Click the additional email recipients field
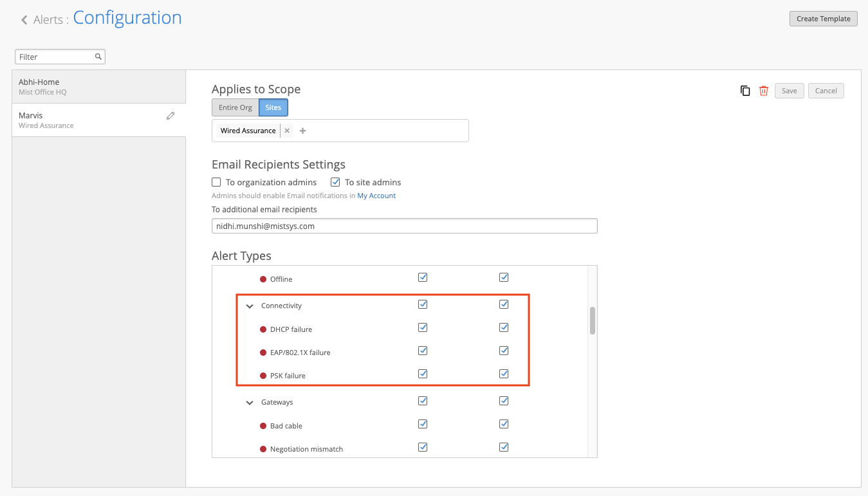Viewport: 868px width, 496px height. [404, 226]
